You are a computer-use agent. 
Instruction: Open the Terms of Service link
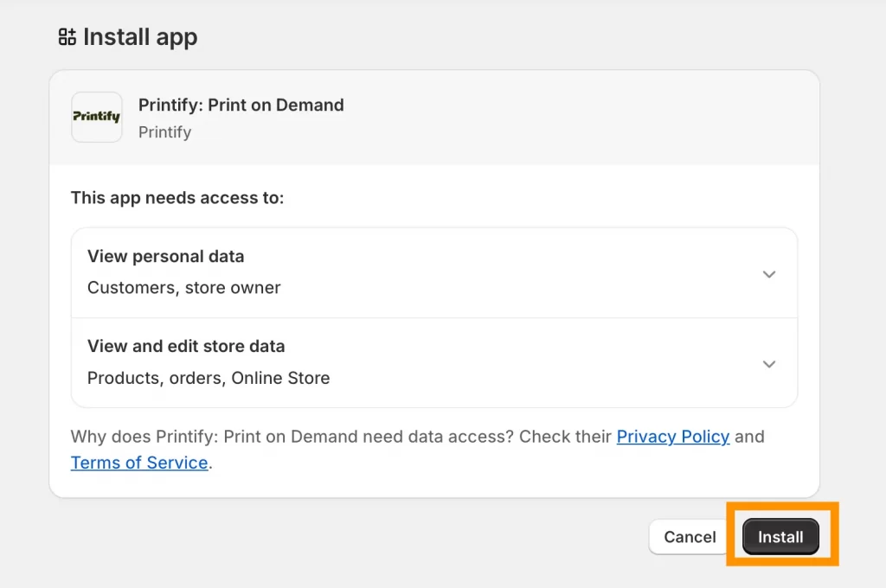(139, 463)
